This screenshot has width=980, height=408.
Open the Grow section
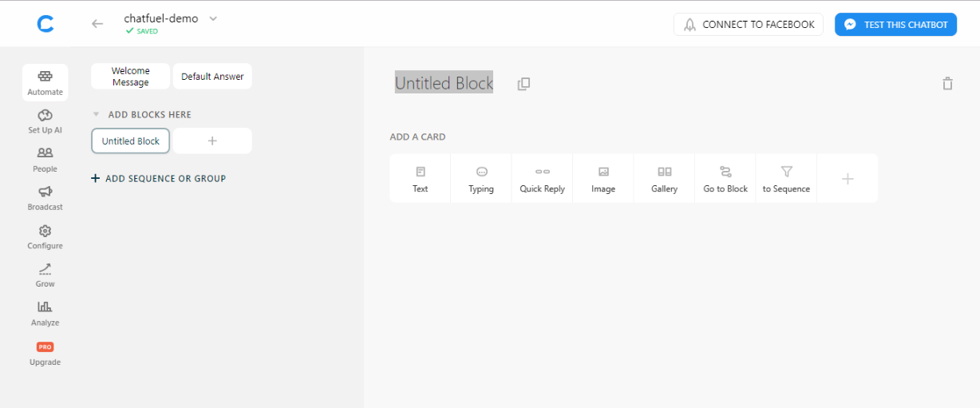tap(45, 275)
